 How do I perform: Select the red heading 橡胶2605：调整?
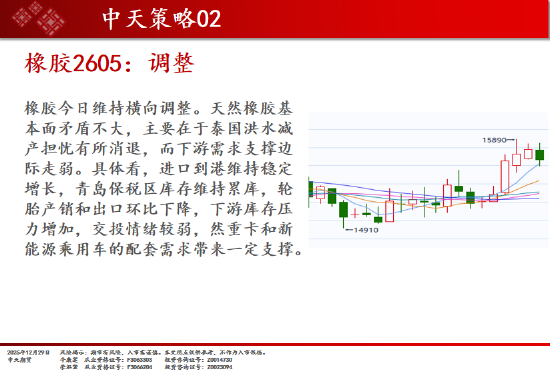pyautogui.click(x=109, y=64)
